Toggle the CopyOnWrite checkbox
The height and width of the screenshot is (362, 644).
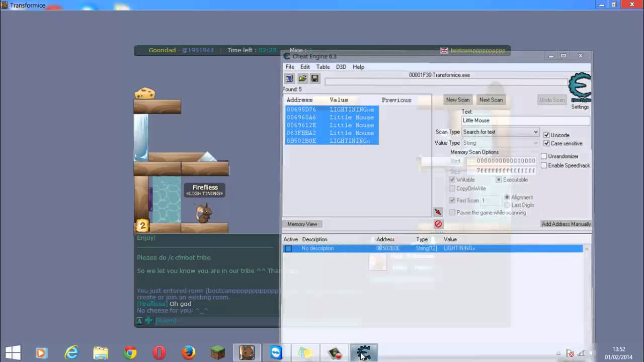point(452,189)
